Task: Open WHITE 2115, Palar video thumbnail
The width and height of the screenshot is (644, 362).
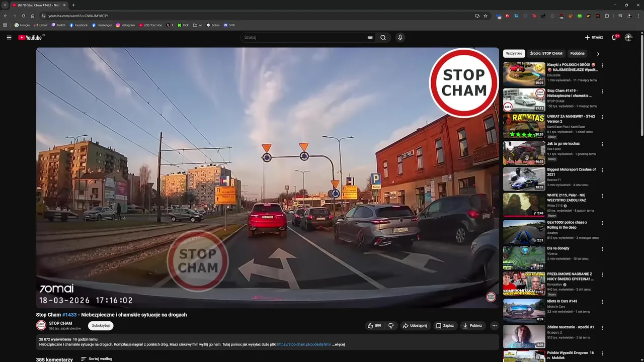Action: coord(524,205)
